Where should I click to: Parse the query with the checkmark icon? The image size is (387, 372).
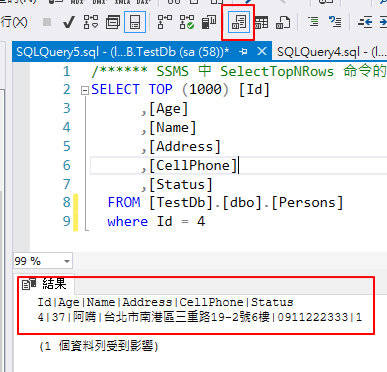click(69, 23)
